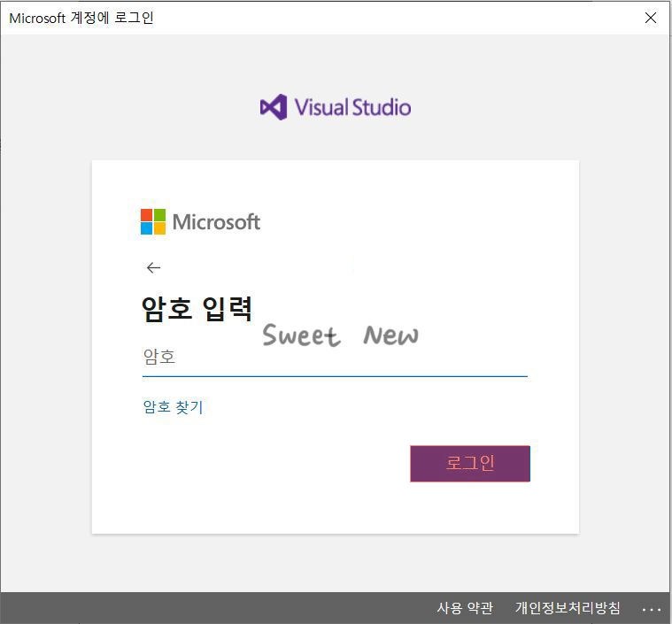The image size is (672, 624).
Task: Open 개인정보처리방침 privacy link
Action: [568, 608]
